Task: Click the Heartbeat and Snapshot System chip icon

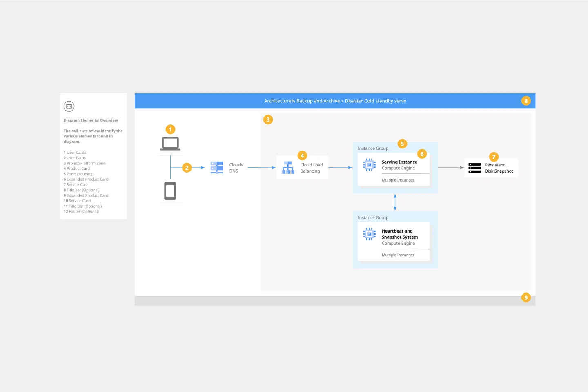Action: click(369, 234)
